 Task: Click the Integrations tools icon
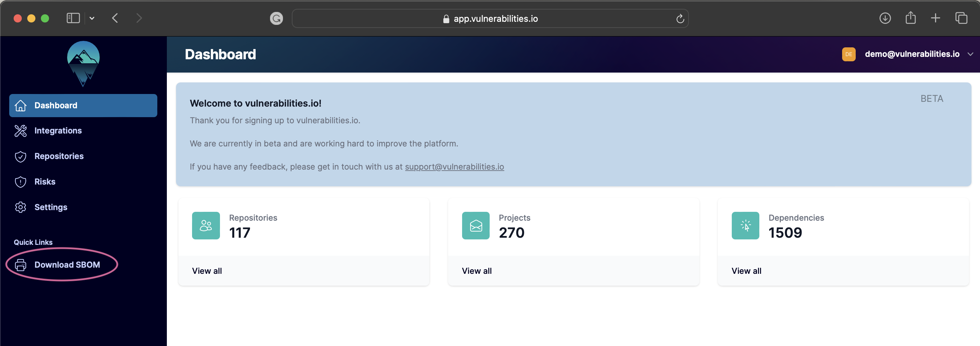20,131
